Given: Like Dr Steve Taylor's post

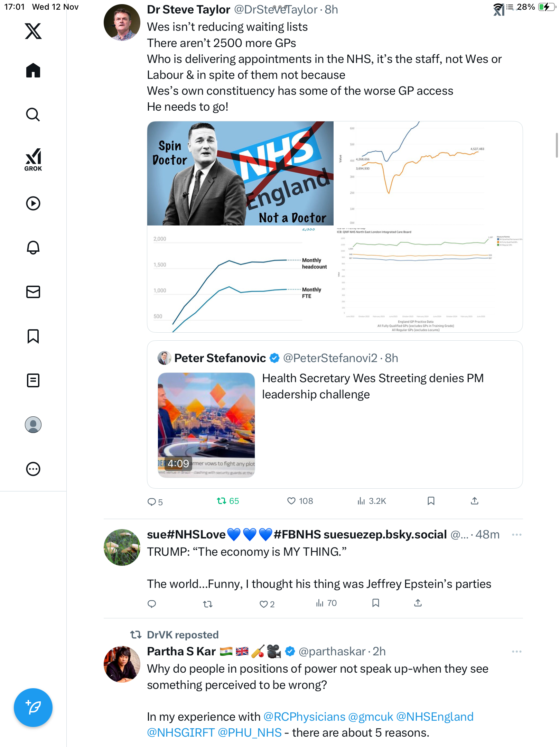Looking at the screenshot, I should pyautogui.click(x=291, y=501).
